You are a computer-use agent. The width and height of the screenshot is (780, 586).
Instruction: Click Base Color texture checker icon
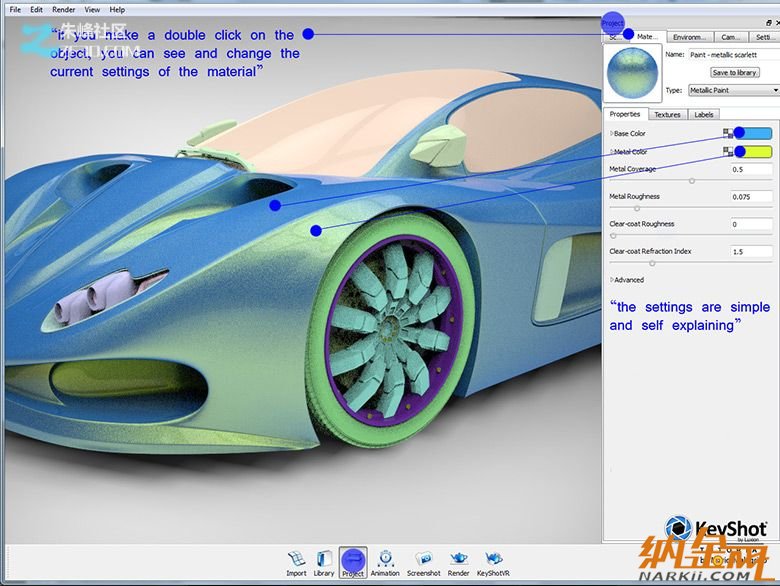(x=728, y=134)
